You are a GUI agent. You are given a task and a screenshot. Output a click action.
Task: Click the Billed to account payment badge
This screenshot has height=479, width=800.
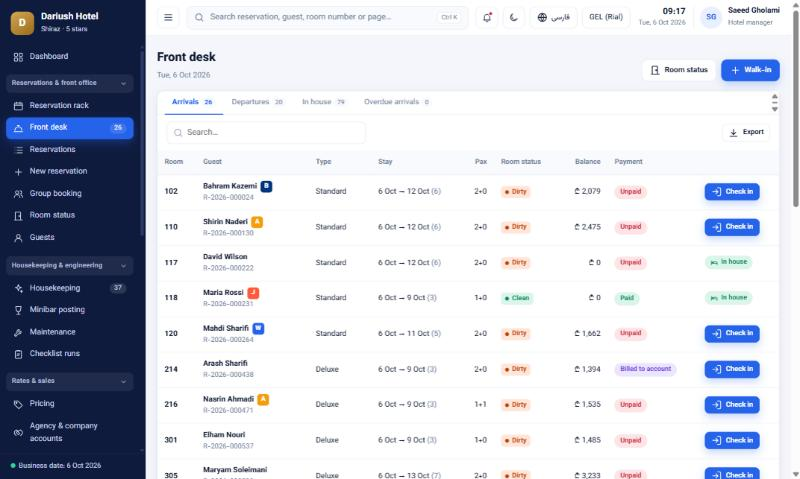pyautogui.click(x=645, y=369)
